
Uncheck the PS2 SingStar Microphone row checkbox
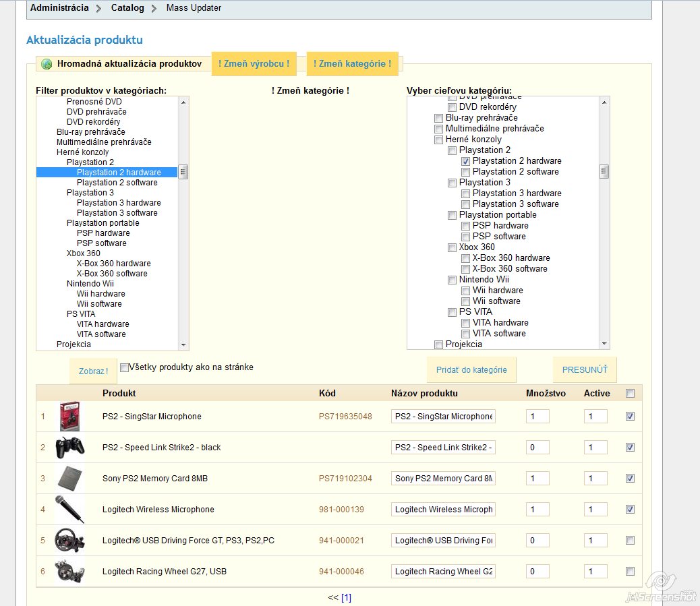click(630, 417)
